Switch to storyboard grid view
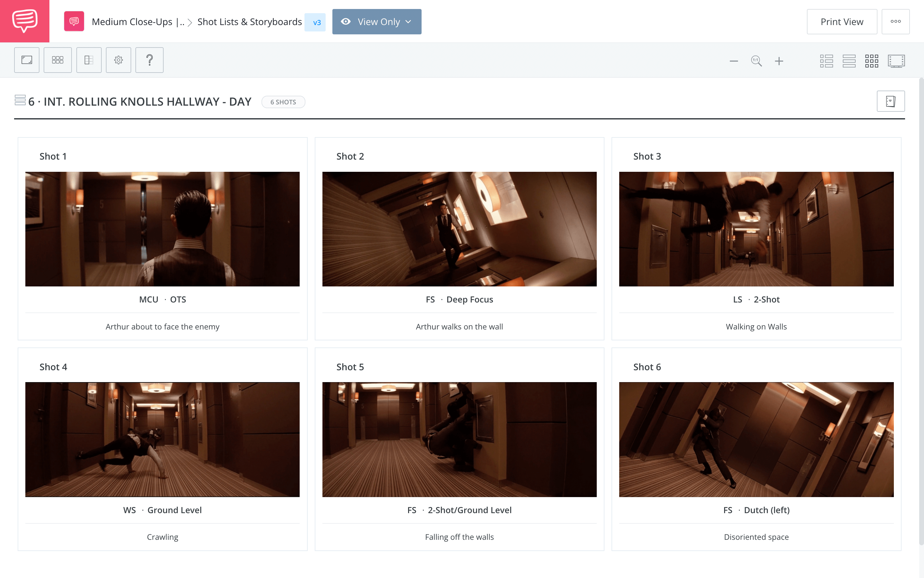The image size is (924, 578). tap(872, 61)
